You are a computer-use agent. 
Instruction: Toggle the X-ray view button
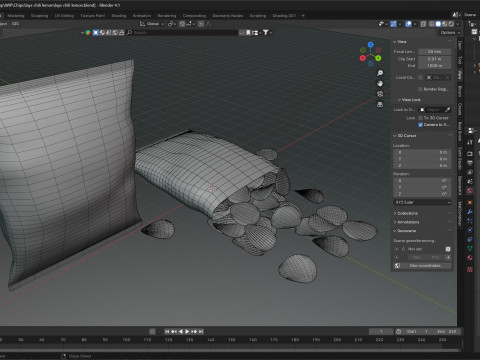point(423,24)
